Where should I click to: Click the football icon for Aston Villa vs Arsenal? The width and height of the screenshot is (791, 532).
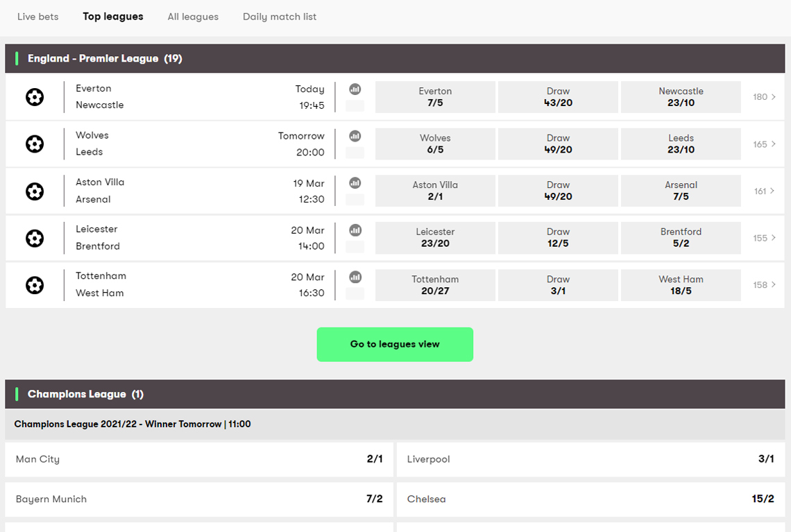tap(34, 191)
